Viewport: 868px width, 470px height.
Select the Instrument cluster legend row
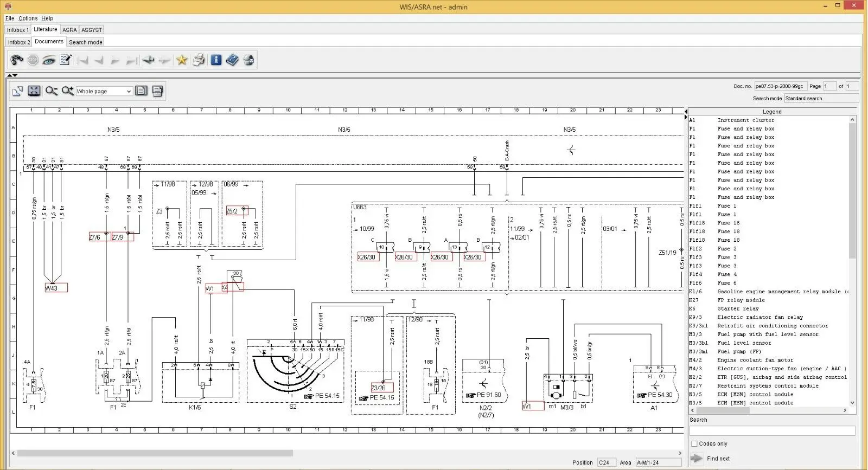[x=768, y=120]
